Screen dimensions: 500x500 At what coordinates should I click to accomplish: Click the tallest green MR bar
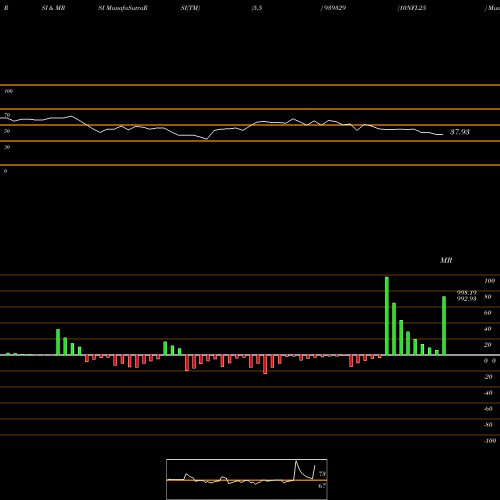coord(387,316)
